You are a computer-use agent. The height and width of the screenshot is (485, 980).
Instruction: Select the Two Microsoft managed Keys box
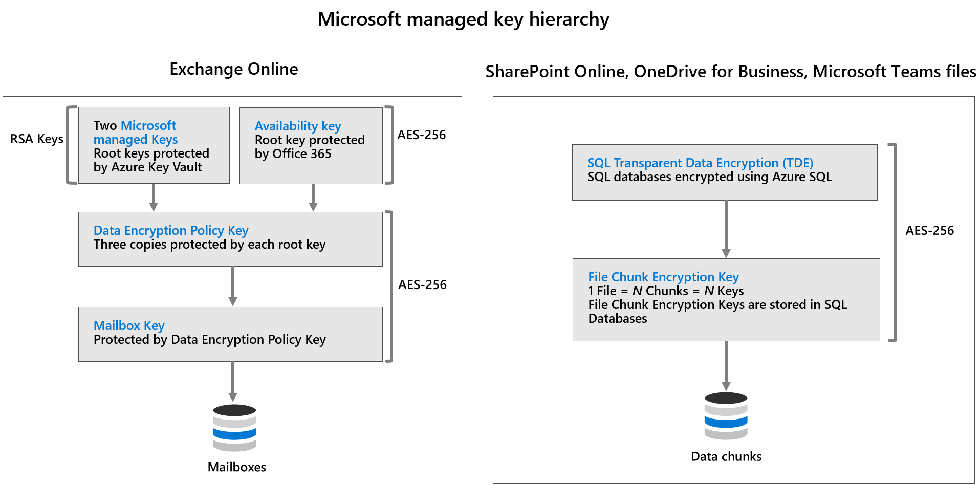click(x=154, y=145)
